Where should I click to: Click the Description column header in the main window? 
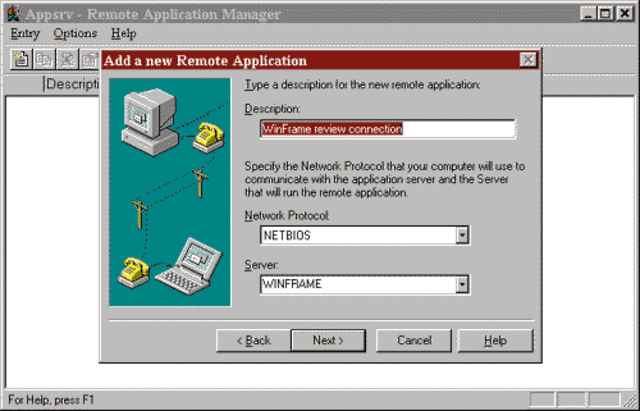(x=72, y=84)
